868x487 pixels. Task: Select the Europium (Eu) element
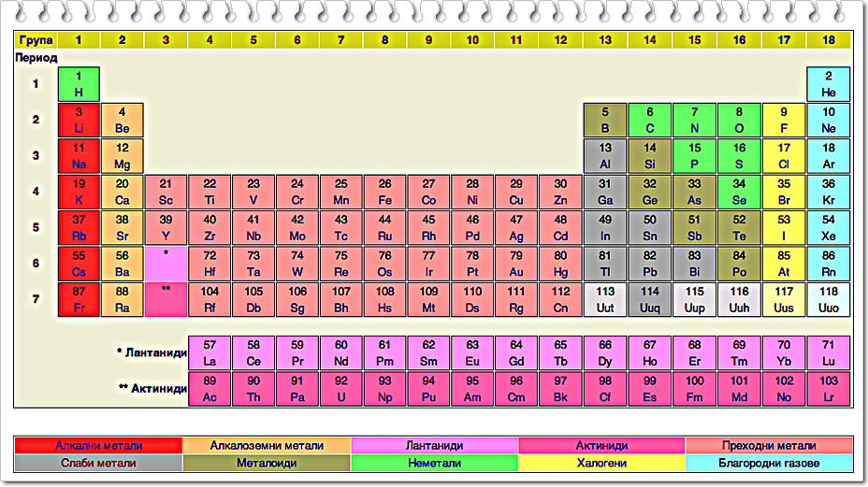point(472,353)
